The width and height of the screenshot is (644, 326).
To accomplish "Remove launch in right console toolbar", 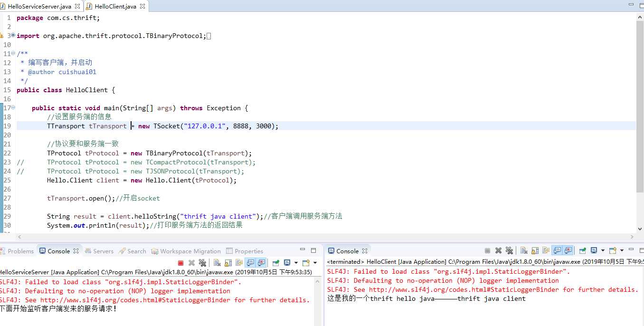I will pyautogui.click(x=498, y=250).
